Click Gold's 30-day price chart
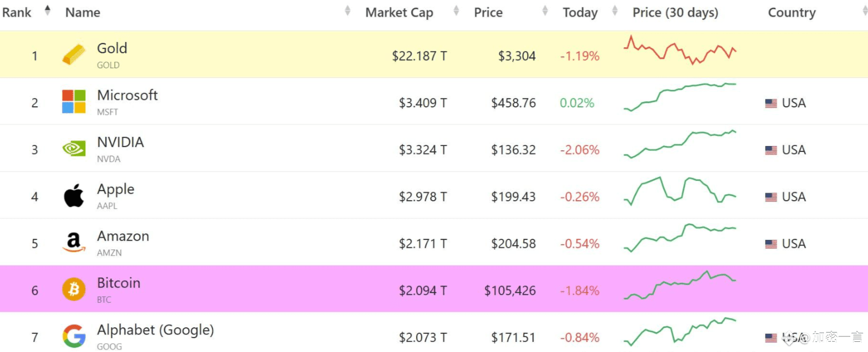 point(679,50)
